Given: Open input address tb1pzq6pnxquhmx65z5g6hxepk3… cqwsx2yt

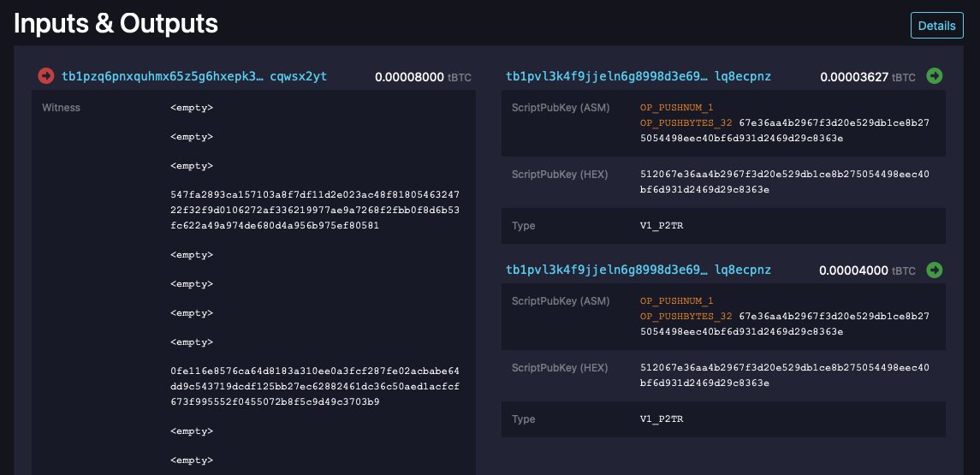Looking at the screenshot, I should pyautogui.click(x=193, y=76).
